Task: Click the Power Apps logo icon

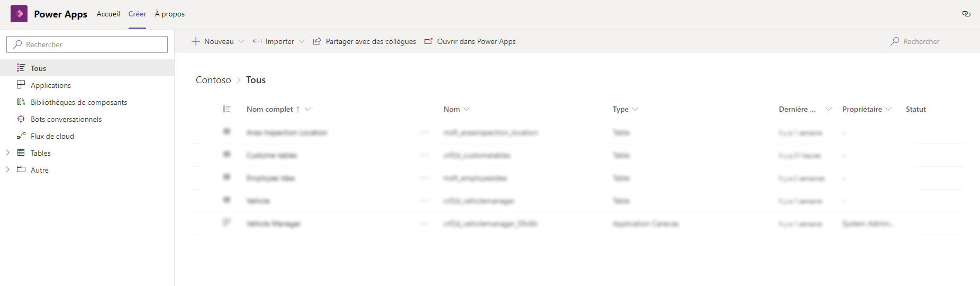Action: (x=19, y=14)
